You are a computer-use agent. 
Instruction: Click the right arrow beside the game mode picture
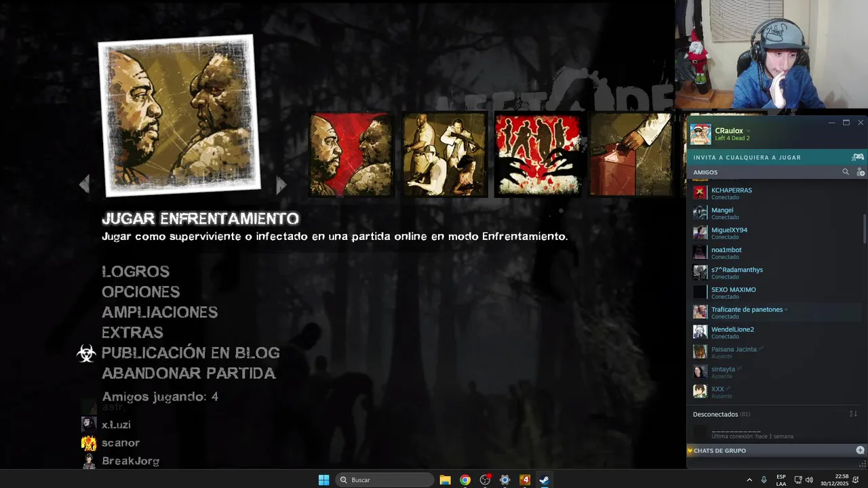click(x=281, y=184)
